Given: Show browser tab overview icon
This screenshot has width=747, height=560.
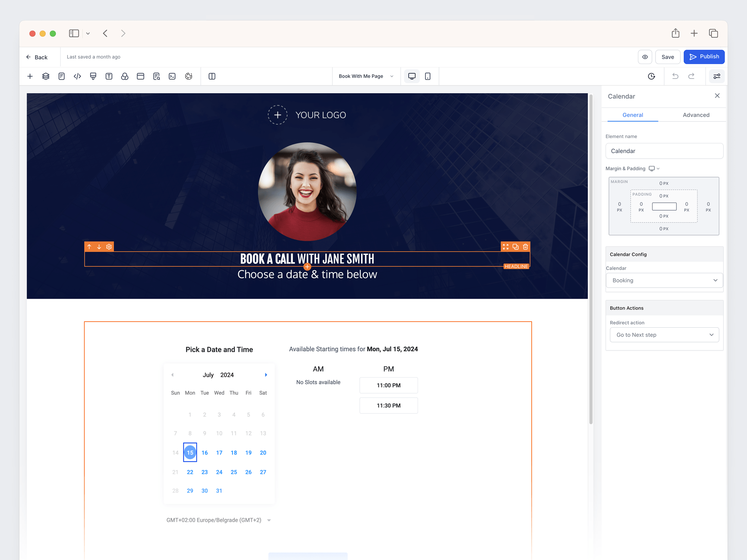Looking at the screenshot, I should pos(713,34).
